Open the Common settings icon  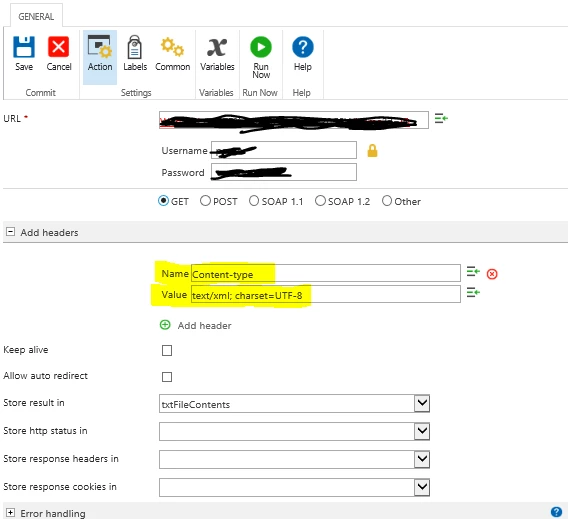point(172,47)
